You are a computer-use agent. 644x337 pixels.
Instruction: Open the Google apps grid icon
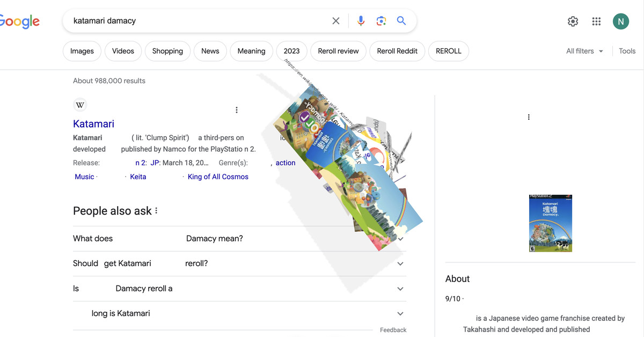tap(596, 21)
